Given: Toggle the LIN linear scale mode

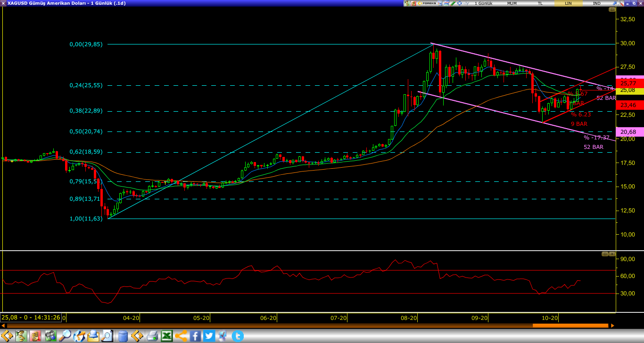Looking at the screenshot, I should click(x=568, y=3).
